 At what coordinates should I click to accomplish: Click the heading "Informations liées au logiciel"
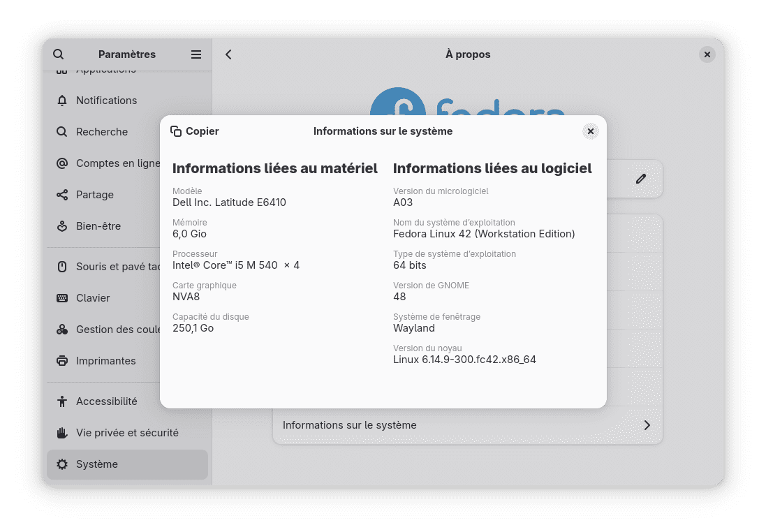[x=492, y=168]
